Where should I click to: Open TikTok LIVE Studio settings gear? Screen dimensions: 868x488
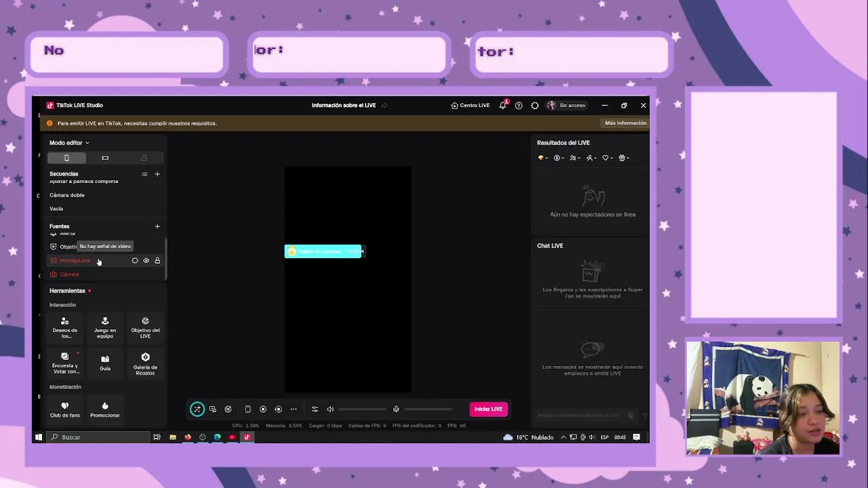click(x=535, y=105)
